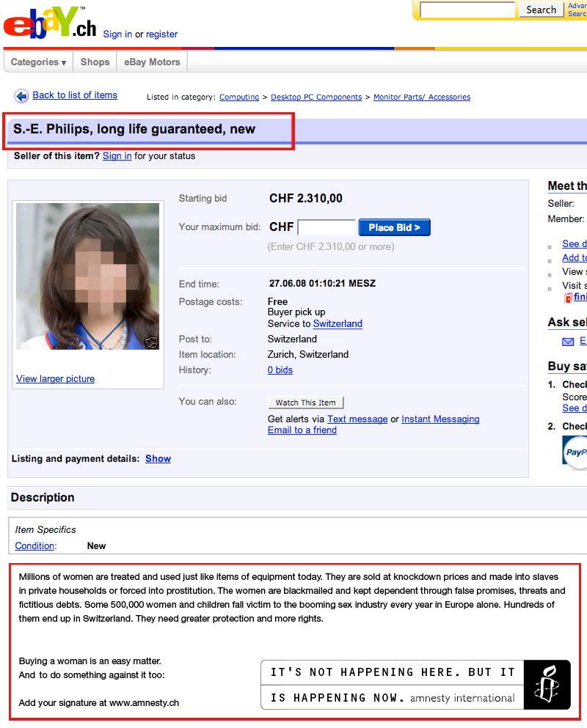Click the 'Item Specifics' label
587x728 pixels.
[x=45, y=530]
